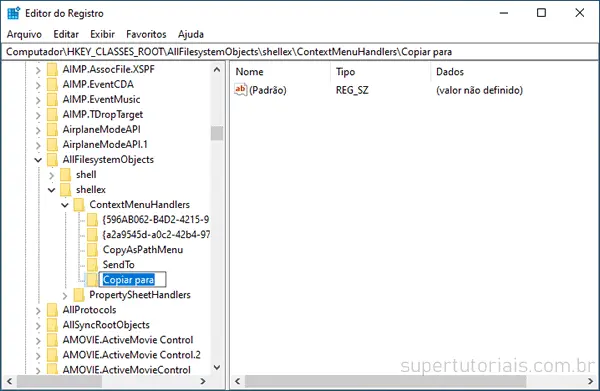Click the tree pane scroll left arrow

[10, 381]
